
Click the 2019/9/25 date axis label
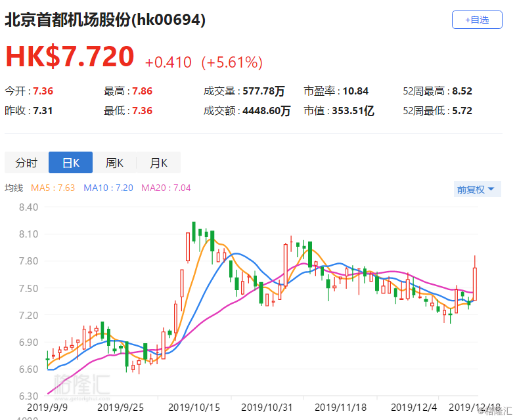120,408
